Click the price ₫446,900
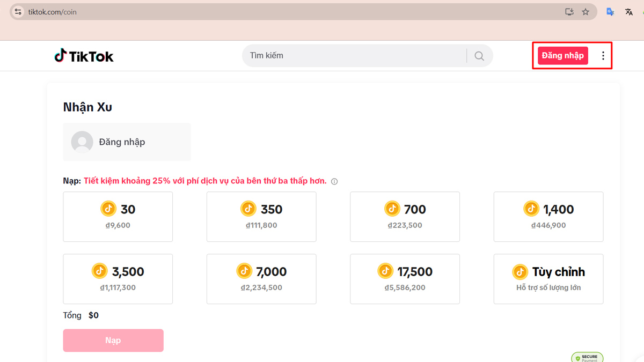 pos(548,225)
